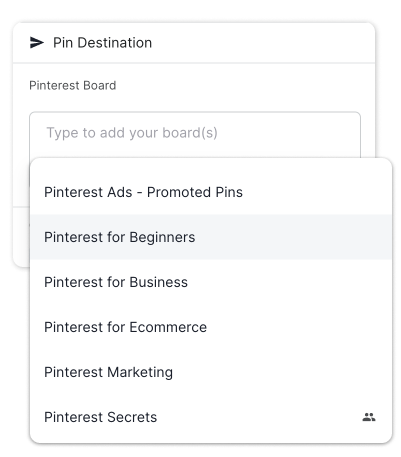
Task: Focus the Type to add your board(s) field
Action: coord(195,134)
